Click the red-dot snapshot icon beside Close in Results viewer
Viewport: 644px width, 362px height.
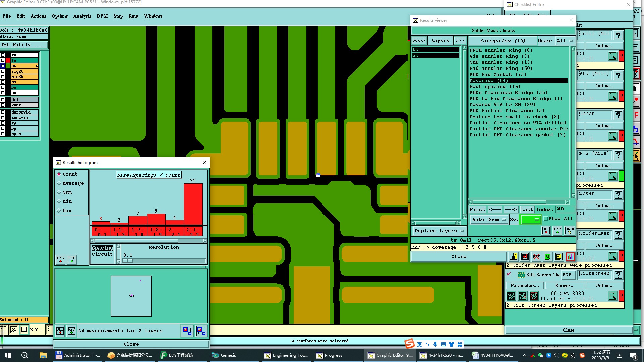(x=525, y=257)
